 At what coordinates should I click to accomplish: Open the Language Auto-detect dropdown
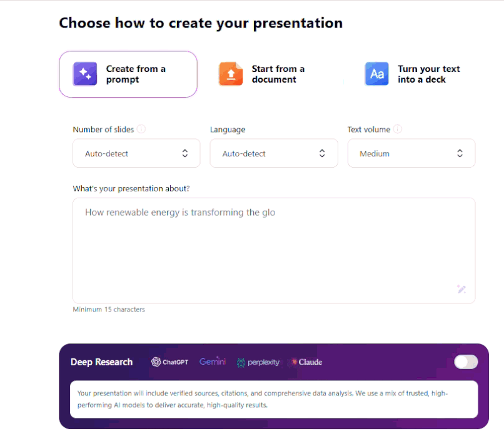point(274,153)
